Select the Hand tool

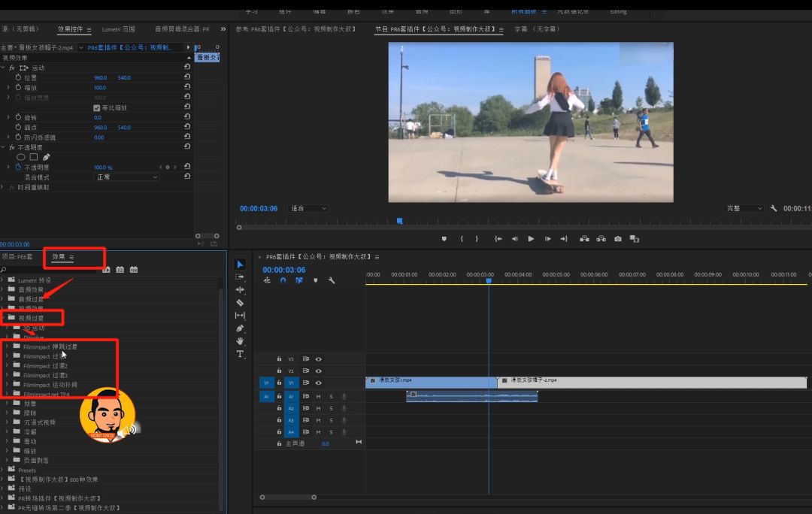pyautogui.click(x=240, y=341)
